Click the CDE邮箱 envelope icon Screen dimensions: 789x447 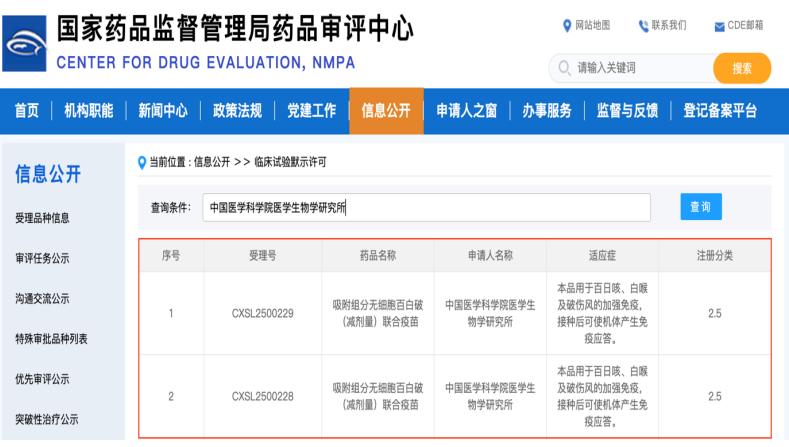[x=719, y=26]
